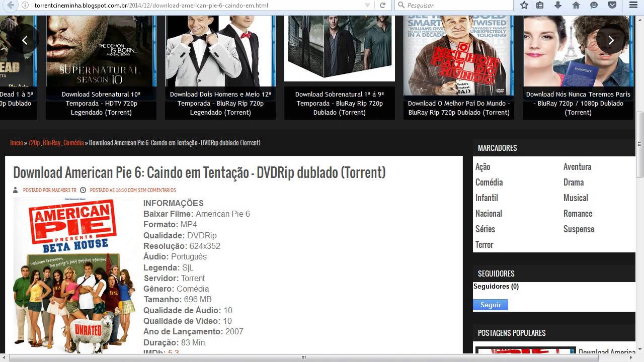Click the Inicio breadcrumb link
Screen dimensions: 644x362
[17, 143]
